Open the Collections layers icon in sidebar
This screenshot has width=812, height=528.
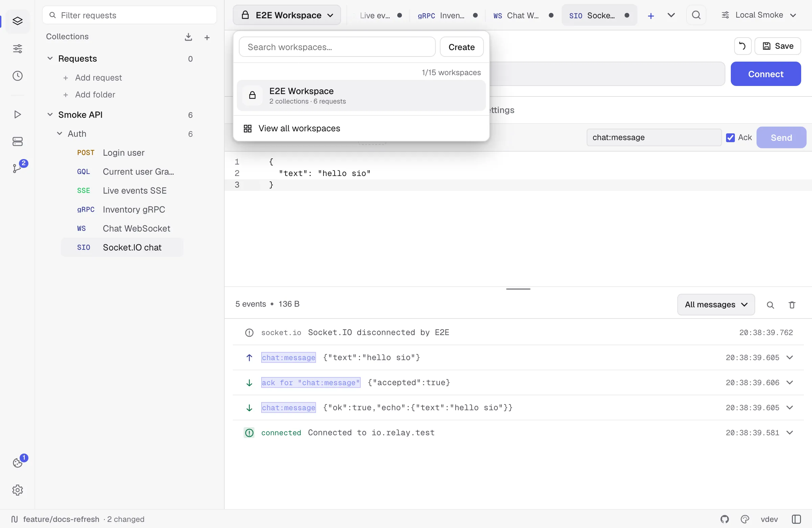click(17, 21)
